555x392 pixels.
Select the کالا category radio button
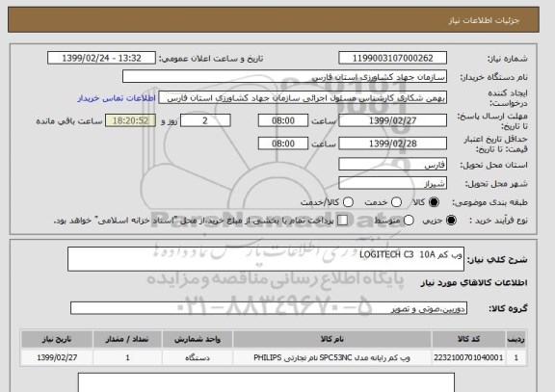pos(434,202)
